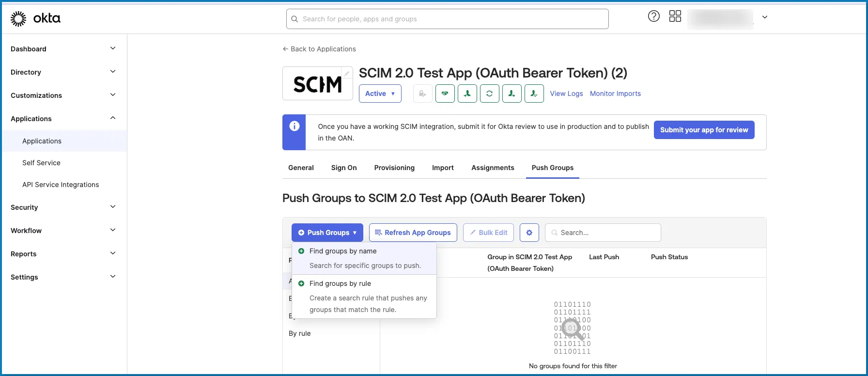868x376 pixels.
Task: Open the Active status dropdown
Action: click(x=380, y=94)
